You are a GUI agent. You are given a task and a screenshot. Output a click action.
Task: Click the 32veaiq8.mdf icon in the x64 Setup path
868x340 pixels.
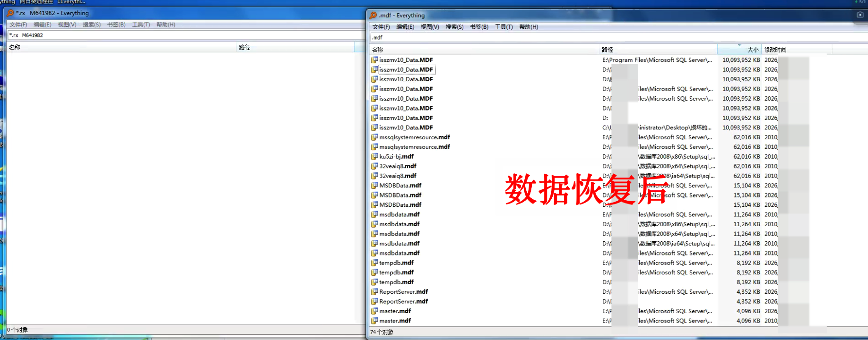tap(374, 166)
